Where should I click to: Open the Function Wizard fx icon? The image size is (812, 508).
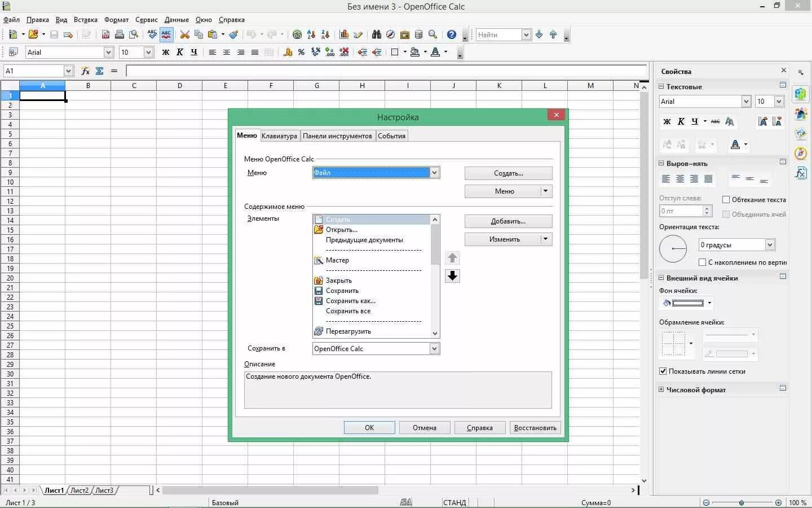click(x=86, y=71)
